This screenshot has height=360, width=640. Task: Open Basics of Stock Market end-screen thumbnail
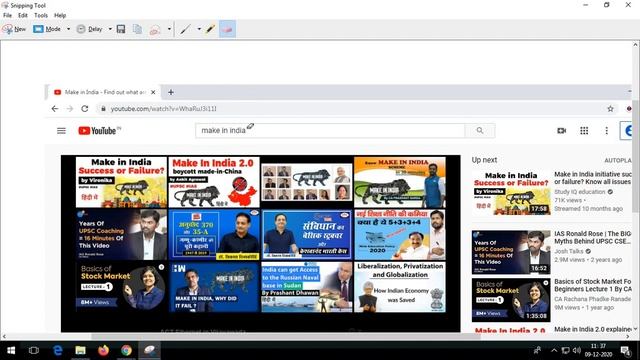[121, 287]
